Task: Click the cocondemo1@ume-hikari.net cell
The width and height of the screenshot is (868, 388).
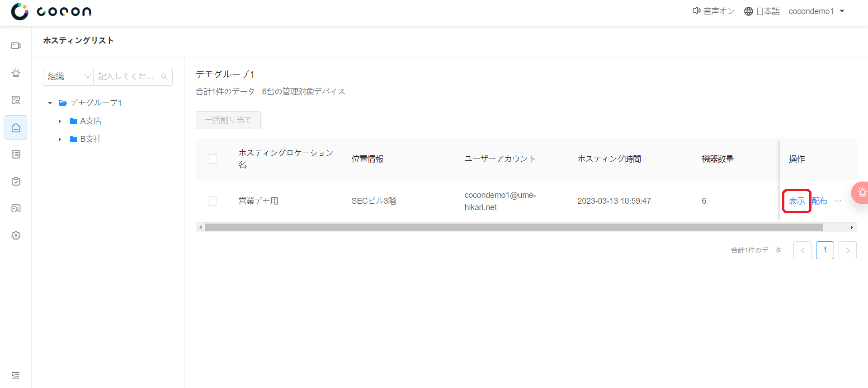Action: 500,201
